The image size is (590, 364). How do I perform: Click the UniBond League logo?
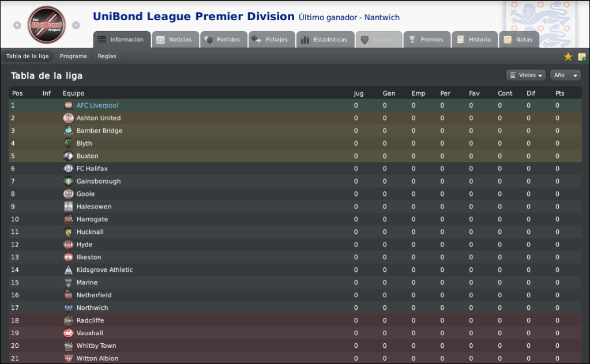(47, 25)
